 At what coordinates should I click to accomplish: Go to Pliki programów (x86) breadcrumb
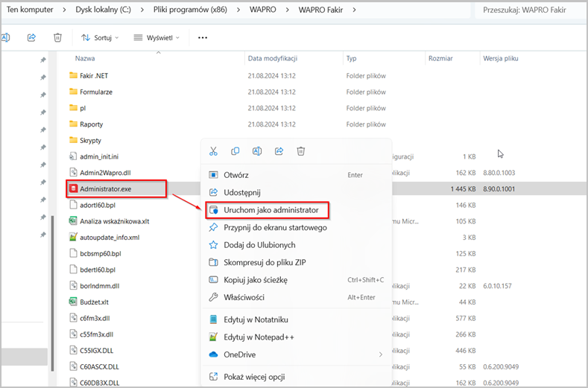[x=190, y=10]
